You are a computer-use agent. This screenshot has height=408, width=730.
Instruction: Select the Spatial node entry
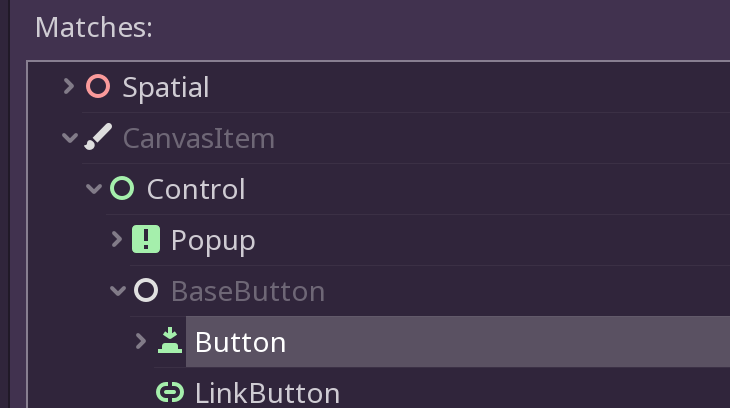click(x=166, y=87)
